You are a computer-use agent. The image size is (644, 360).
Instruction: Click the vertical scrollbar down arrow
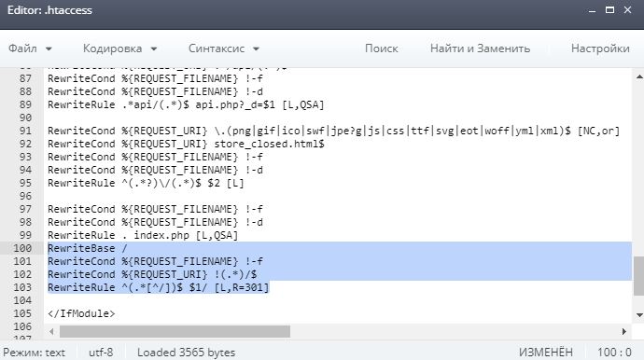pos(639,315)
